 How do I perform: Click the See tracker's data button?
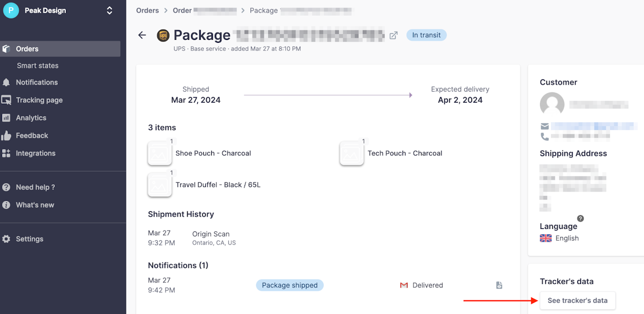(577, 300)
